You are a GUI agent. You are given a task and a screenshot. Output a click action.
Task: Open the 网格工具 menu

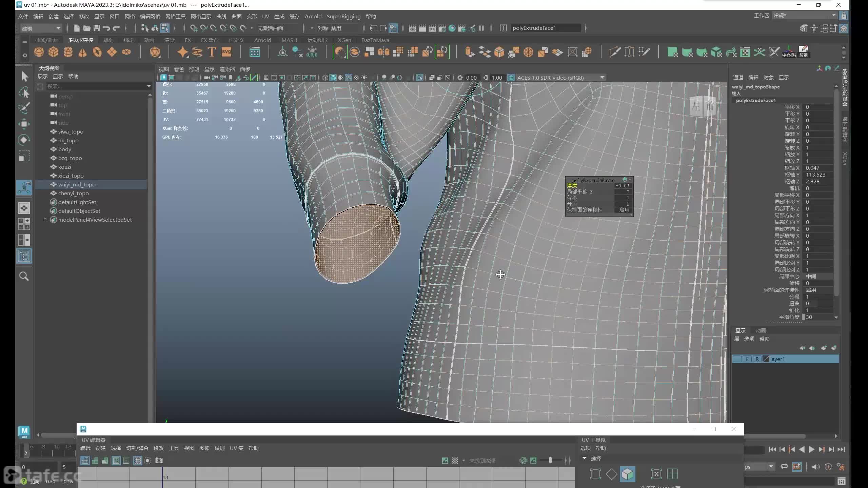[x=175, y=16]
